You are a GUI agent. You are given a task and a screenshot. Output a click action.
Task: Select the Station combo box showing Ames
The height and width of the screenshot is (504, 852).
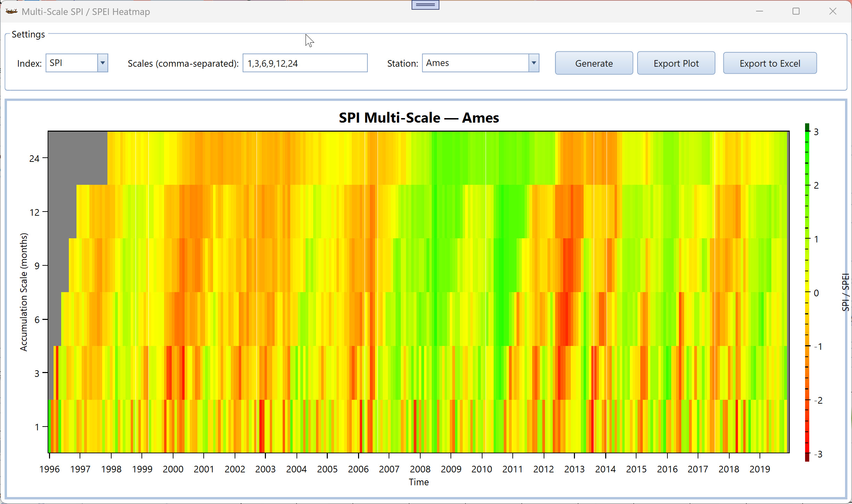pos(480,63)
